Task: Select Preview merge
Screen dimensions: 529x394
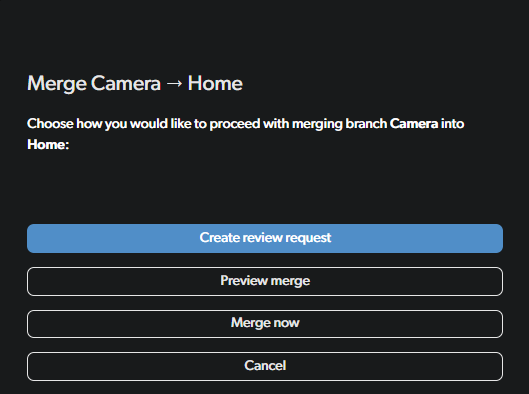Action: [265, 281]
